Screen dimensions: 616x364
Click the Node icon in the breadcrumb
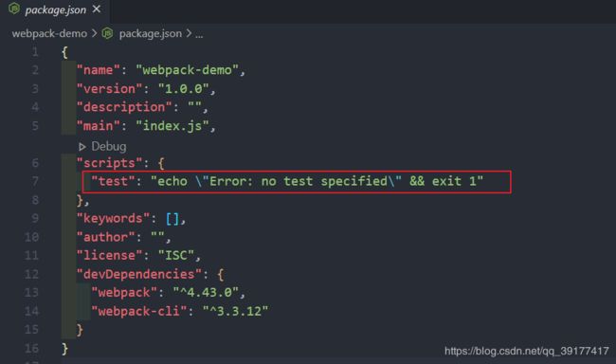click(x=107, y=33)
